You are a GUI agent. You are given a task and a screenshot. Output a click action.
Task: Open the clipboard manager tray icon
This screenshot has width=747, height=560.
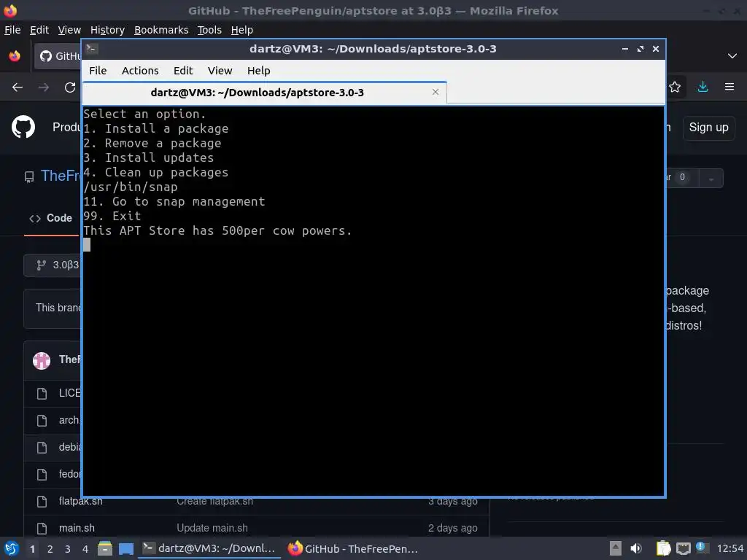point(663,548)
